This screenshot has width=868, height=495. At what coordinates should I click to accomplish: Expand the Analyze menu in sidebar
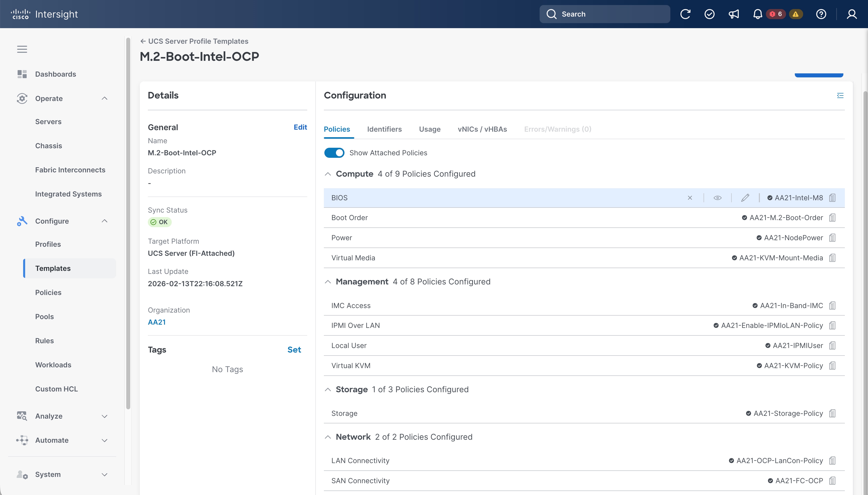tap(104, 416)
